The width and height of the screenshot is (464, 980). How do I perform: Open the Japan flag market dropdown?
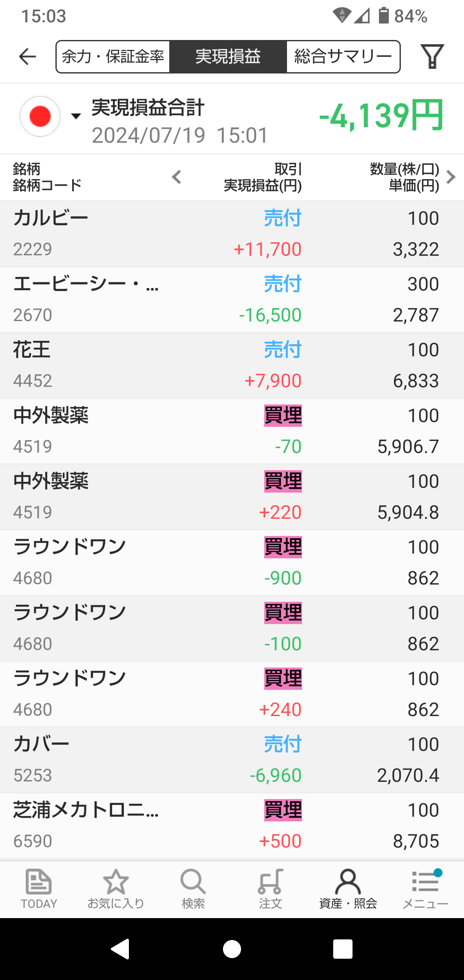point(50,116)
